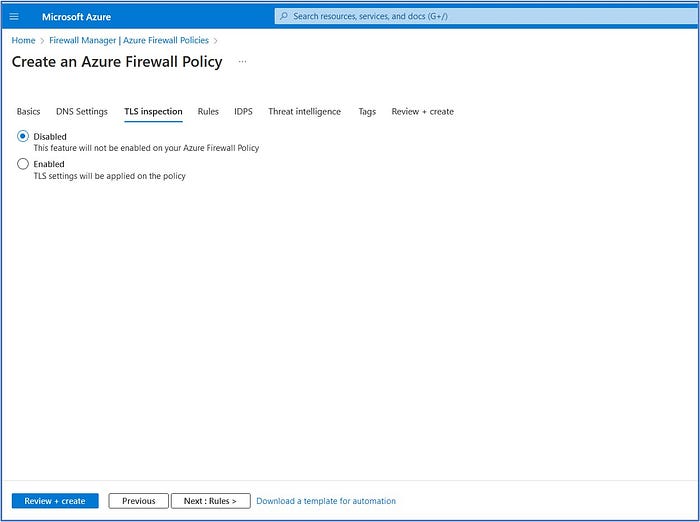Select the Enabled radio button
This screenshot has height=522, width=700.
coord(23,164)
